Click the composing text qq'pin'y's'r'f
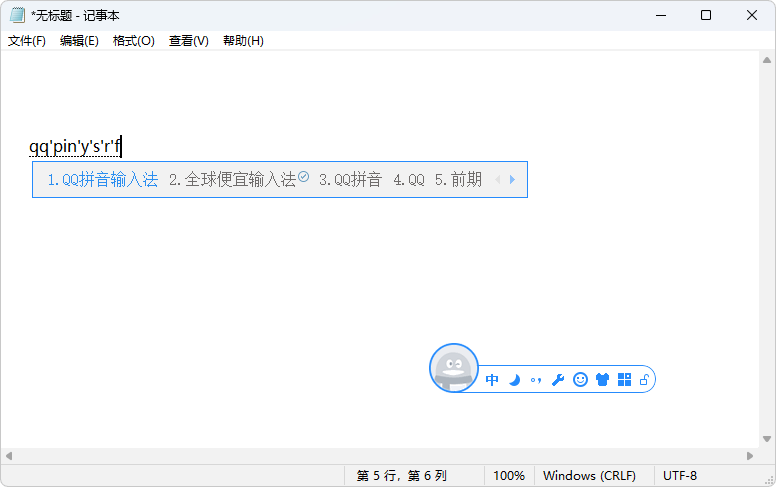 [x=75, y=146]
